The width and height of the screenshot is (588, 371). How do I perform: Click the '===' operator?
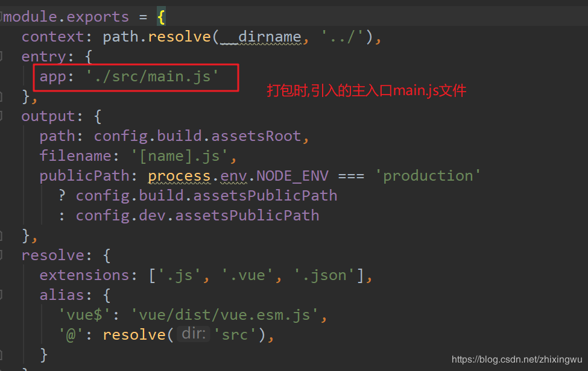point(351,176)
